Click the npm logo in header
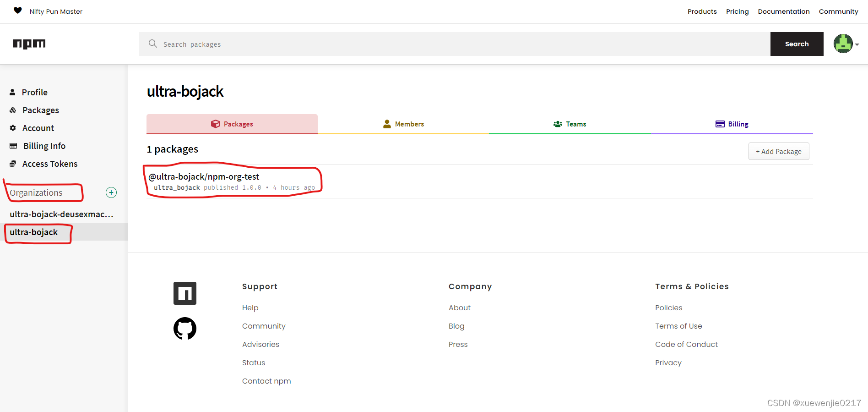The height and width of the screenshot is (412, 868). click(x=29, y=44)
